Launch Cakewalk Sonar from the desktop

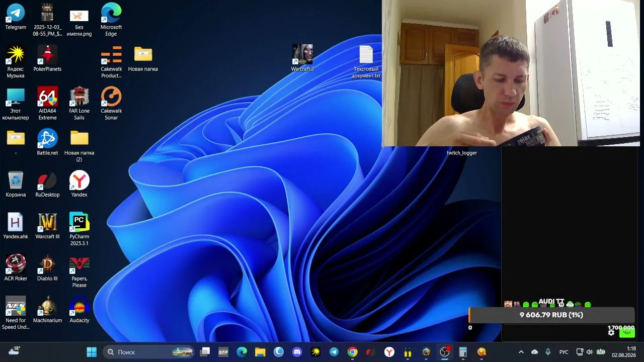tap(111, 104)
